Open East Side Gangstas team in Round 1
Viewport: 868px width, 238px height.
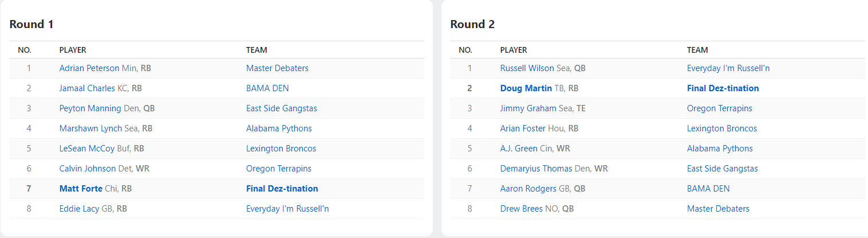point(281,108)
